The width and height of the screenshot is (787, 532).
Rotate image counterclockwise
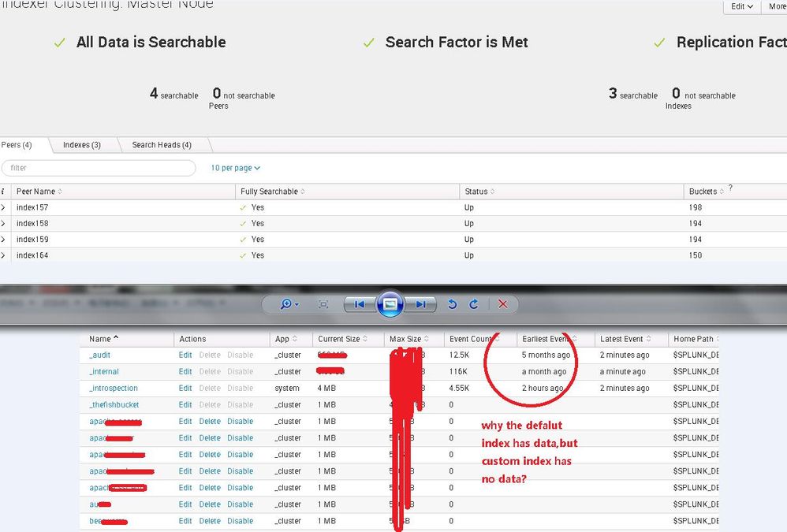click(x=453, y=304)
